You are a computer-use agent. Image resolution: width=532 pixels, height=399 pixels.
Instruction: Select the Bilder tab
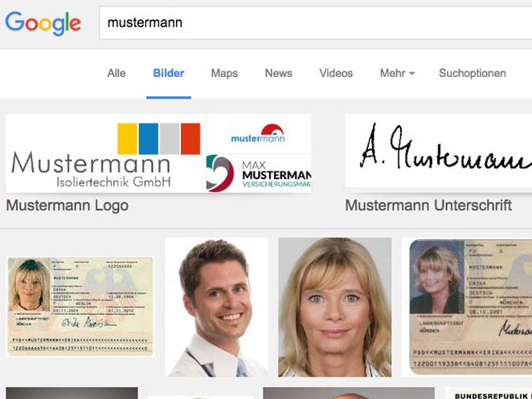pos(169,73)
